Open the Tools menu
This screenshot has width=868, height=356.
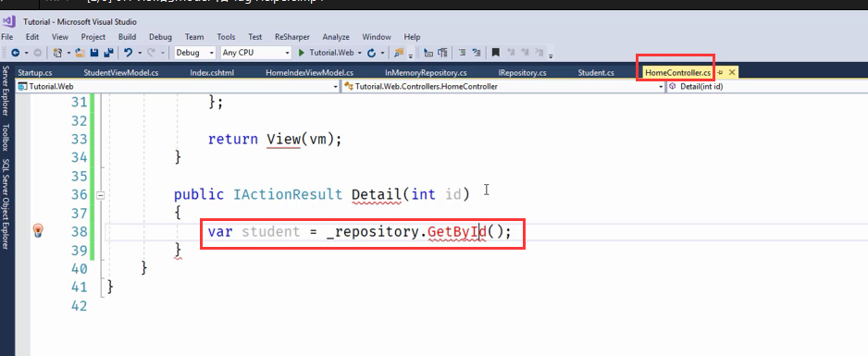[226, 37]
